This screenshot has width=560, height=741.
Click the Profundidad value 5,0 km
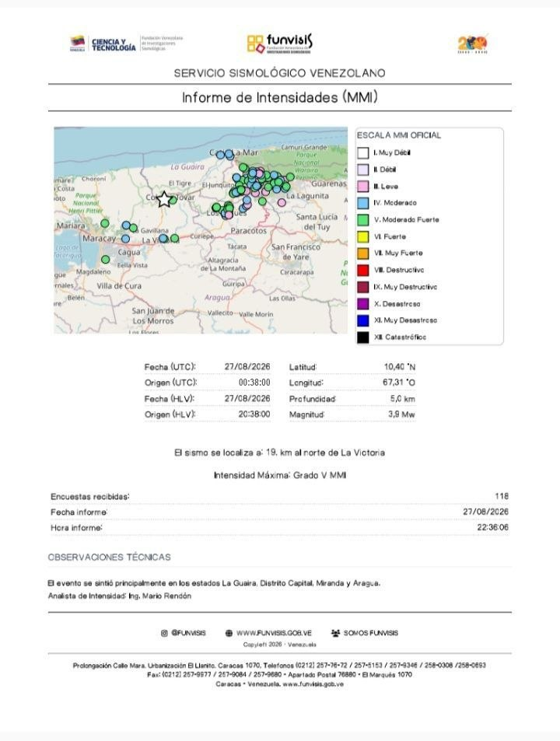403,399
